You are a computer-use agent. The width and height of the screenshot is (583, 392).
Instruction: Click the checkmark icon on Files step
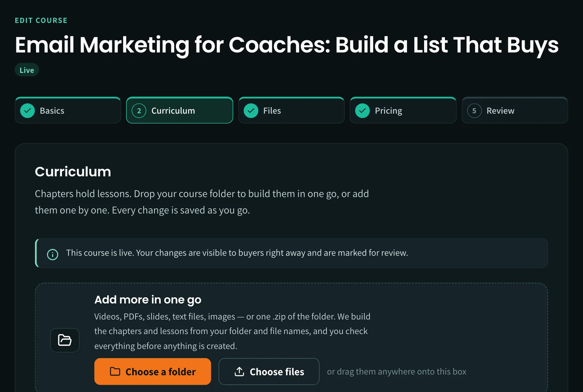251,111
